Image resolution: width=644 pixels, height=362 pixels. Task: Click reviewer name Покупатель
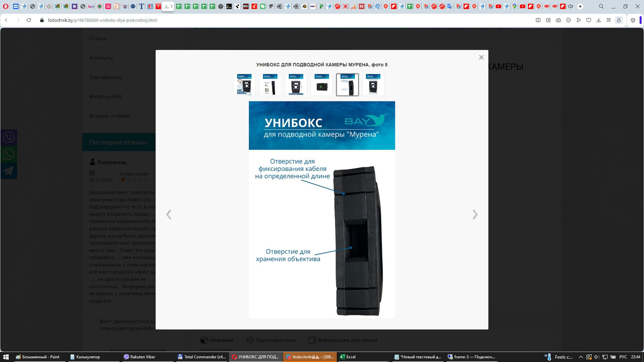(x=112, y=162)
